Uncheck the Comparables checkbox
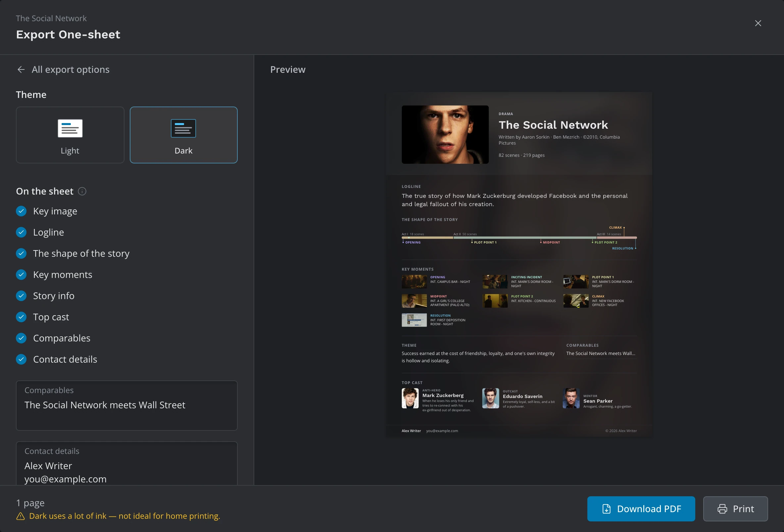The image size is (784, 532). (21, 338)
